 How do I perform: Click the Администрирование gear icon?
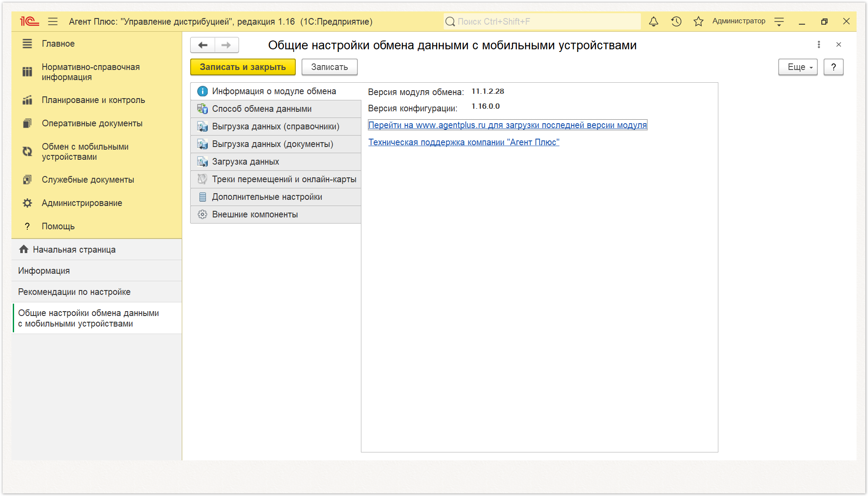[27, 203]
